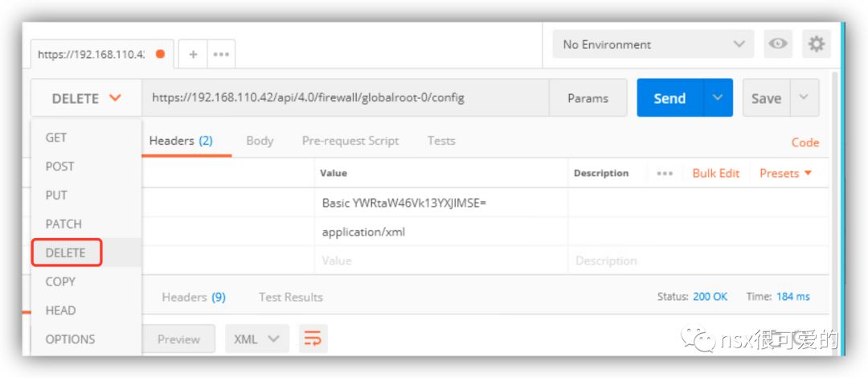Click the empty Value placeholder field
Screen dimensions: 868x378
point(440,261)
